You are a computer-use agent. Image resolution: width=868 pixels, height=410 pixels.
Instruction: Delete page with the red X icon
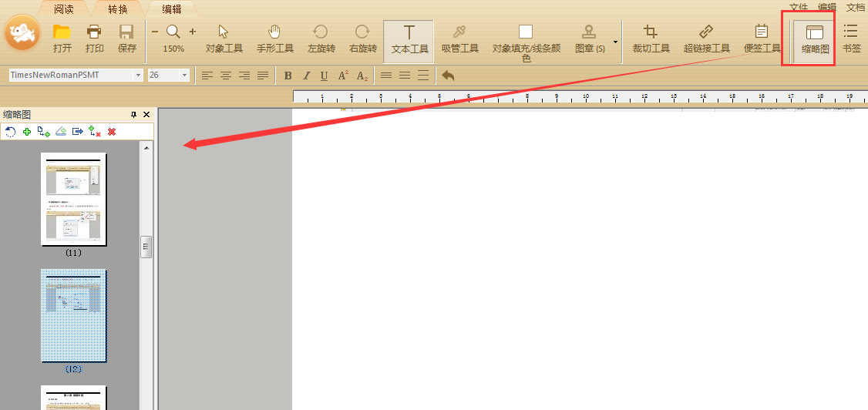click(112, 132)
